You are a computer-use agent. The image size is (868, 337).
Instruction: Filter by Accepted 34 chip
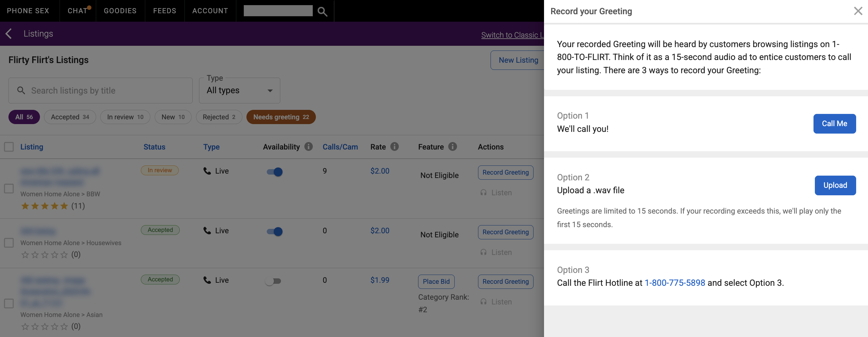(x=70, y=117)
